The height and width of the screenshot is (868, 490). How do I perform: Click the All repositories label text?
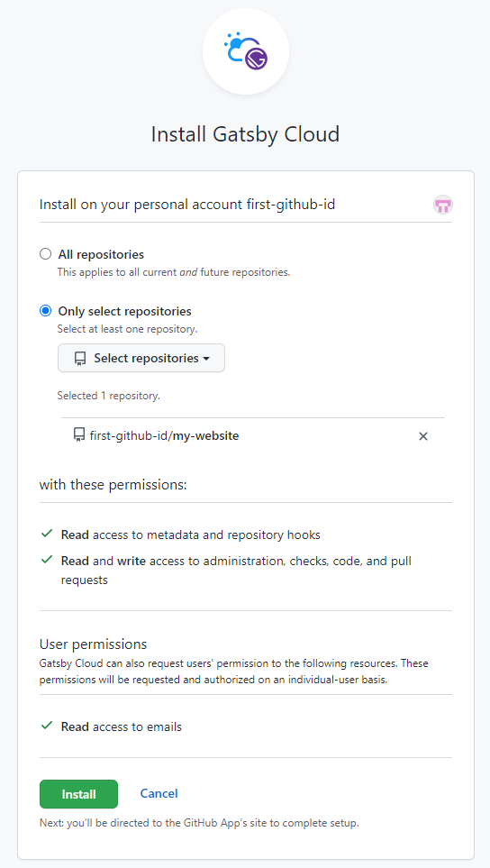(x=101, y=255)
